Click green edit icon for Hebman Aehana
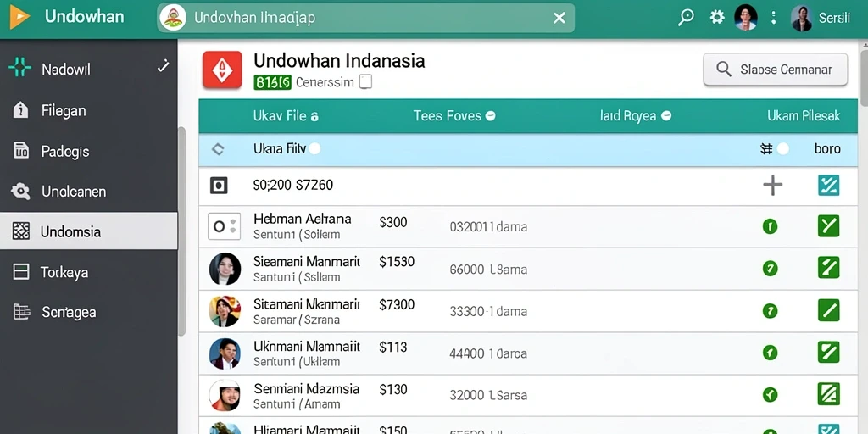The height and width of the screenshot is (434, 868). (x=828, y=225)
